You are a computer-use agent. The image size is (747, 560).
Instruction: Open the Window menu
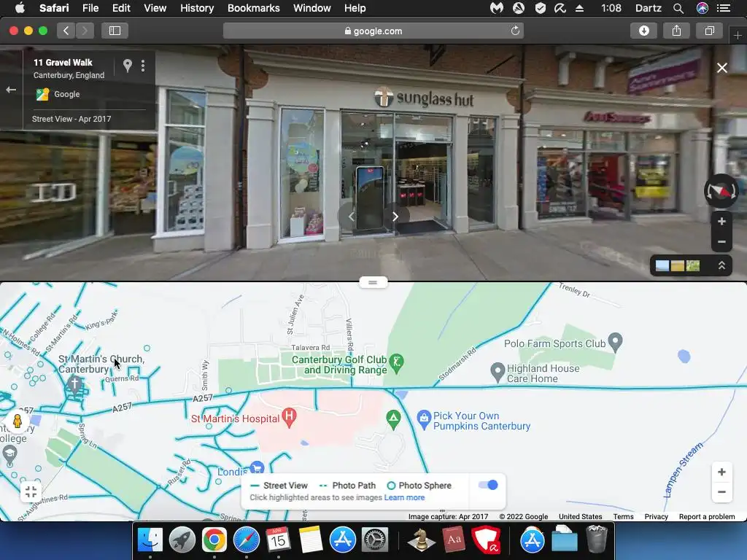(x=311, y=8)
